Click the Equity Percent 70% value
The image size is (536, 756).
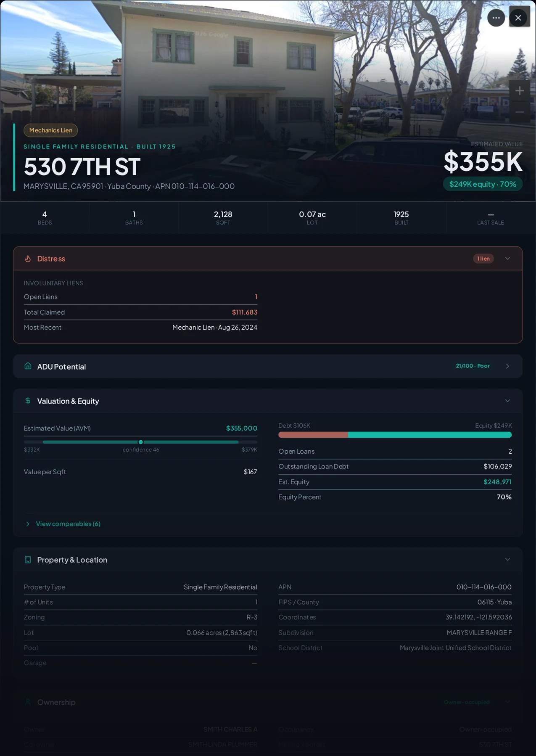[504, 497]
